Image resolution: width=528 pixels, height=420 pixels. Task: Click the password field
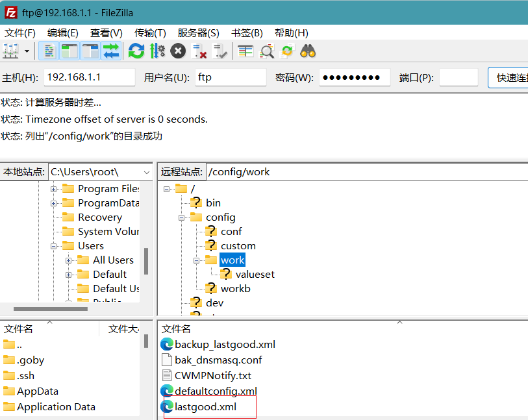point(355,77)
